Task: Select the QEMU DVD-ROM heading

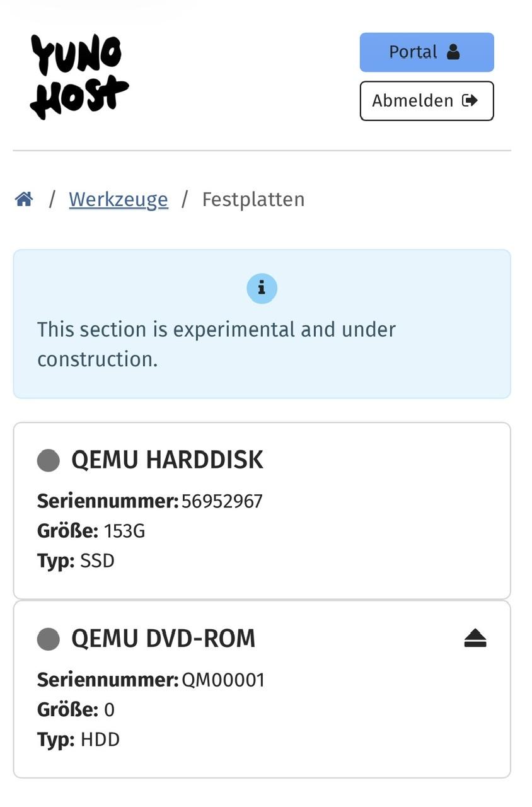Action: (x=163, y=639)
